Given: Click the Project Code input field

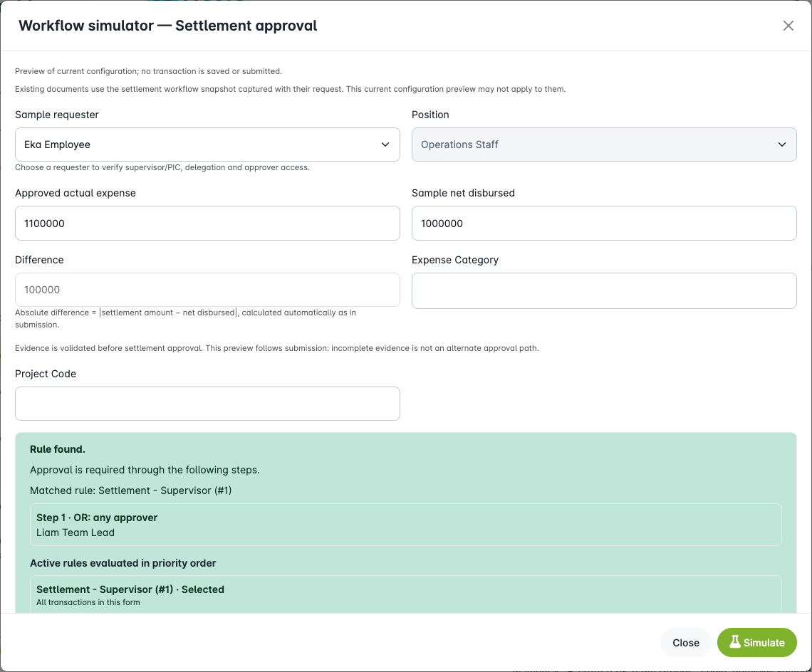Looking at the screenshot, I should click(x=207, y=404).
